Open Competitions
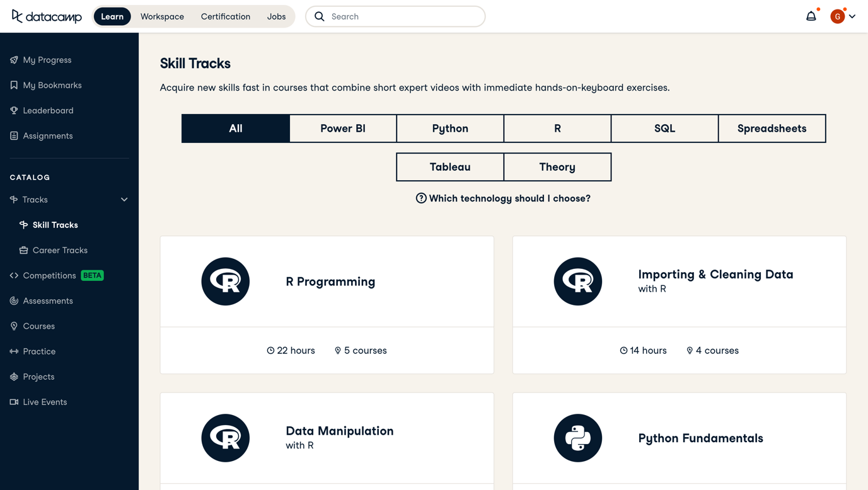The width and height of the screenshot is (868, 490). tap(49, 275)
